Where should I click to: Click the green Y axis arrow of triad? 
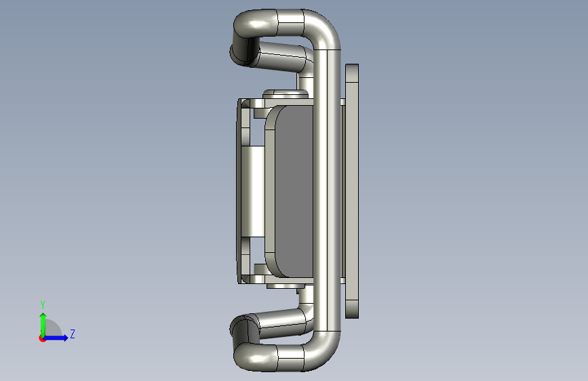click(x=43, y=324)
